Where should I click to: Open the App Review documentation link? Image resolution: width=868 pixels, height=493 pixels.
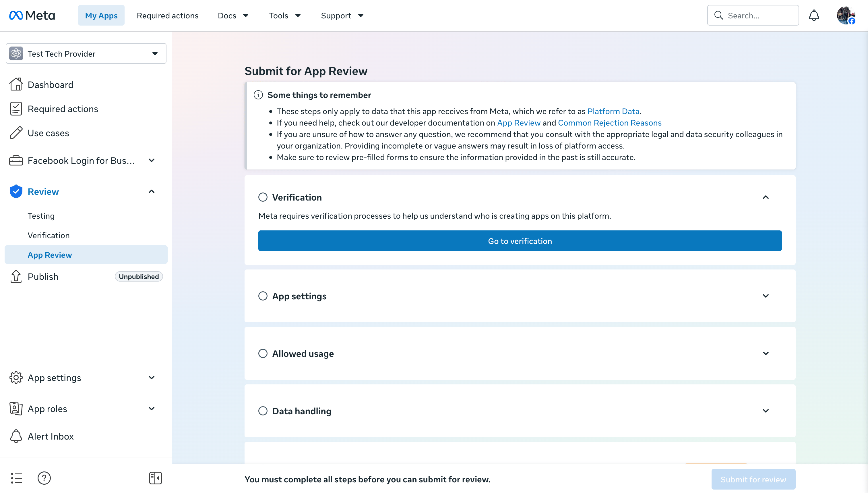tap(519, 123)
